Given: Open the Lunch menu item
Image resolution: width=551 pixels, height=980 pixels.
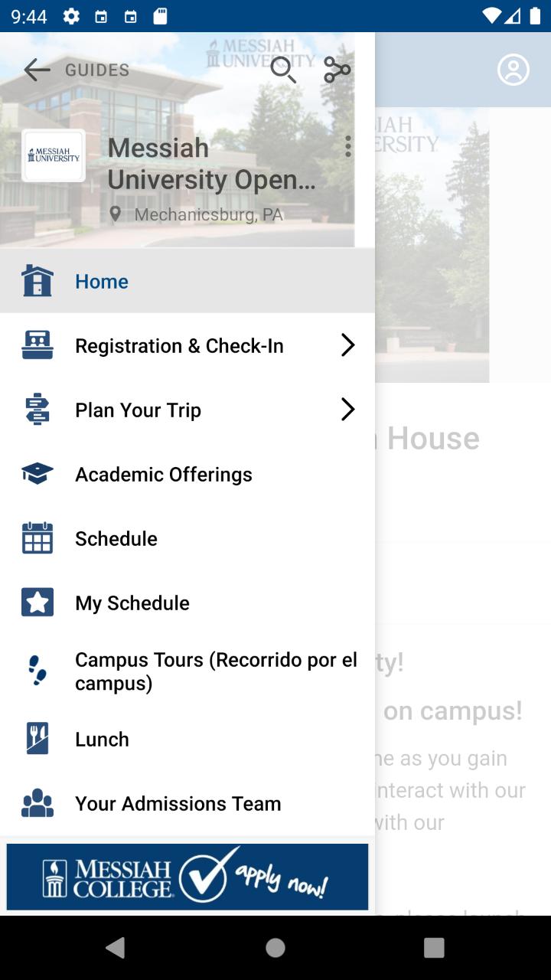Looking at the screenshot, I should pyautogui.click(x=187, y=740).
